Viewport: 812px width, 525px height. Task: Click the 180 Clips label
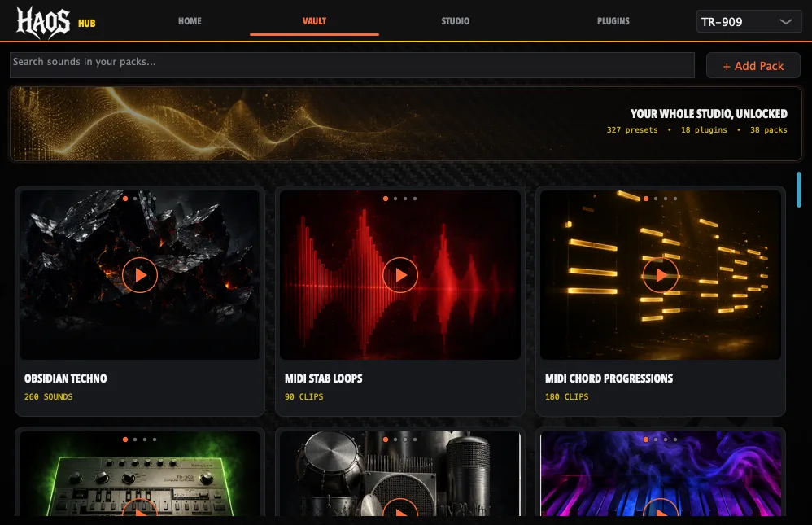pos(567,396)
